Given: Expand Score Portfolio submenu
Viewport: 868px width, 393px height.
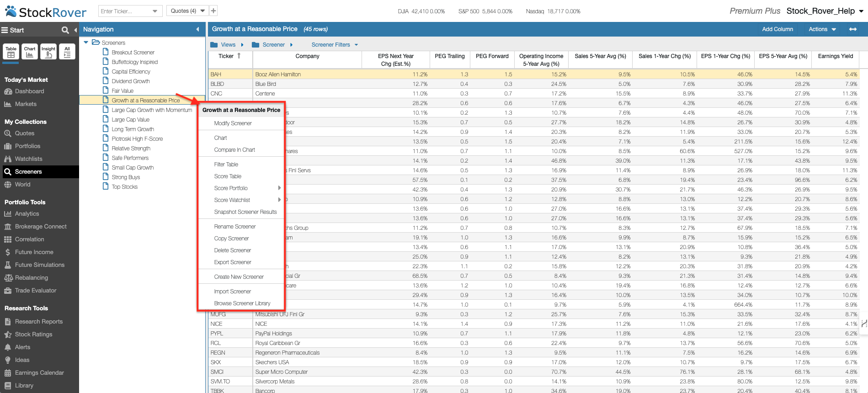Looking at the screenshot, I should (279, 188).
